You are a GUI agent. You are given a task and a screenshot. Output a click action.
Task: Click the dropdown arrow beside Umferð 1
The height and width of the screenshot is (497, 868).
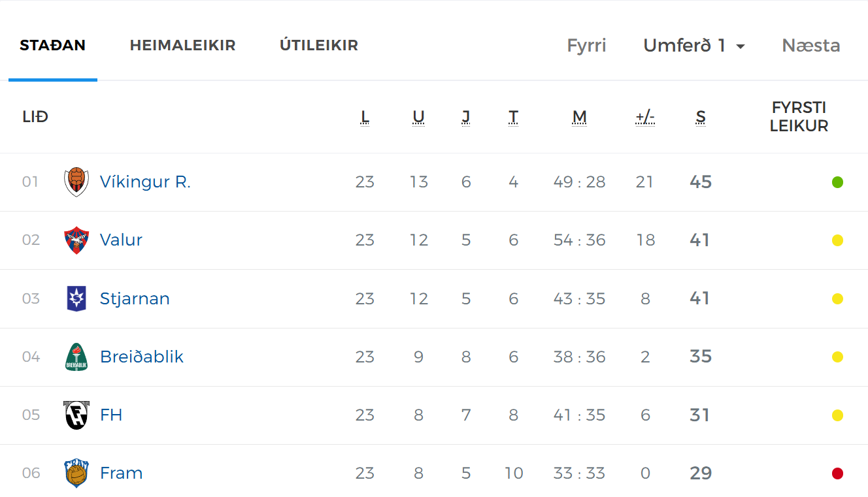[741, 46]
